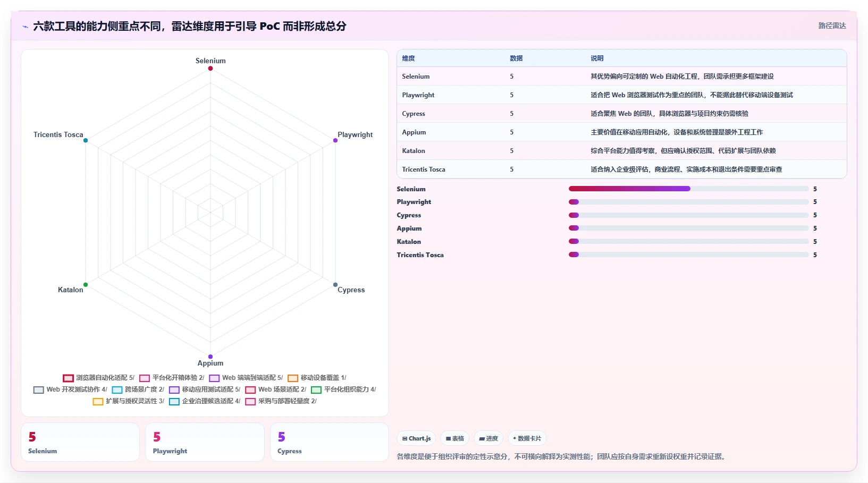Click the Appium progress bar
Screen dimensions: 868x483
pyautogui.click(x=689, y=228)
